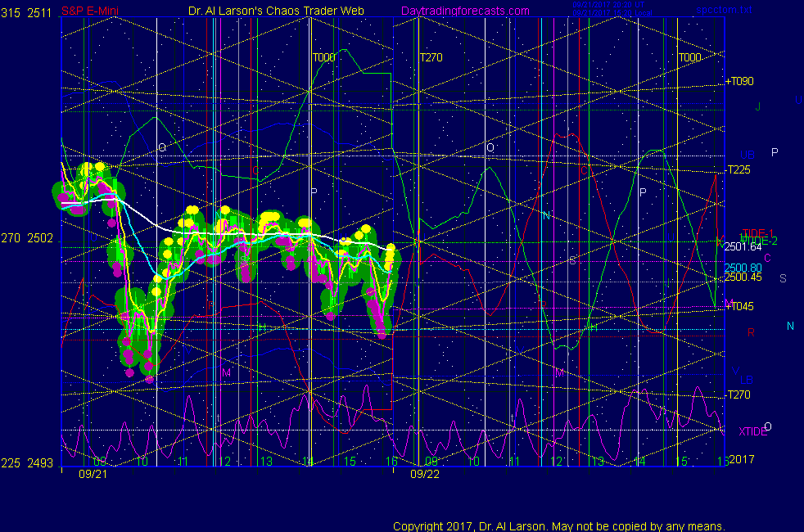Click the "-T270" level label at right edge
The height and width of the screenshot is (532, 804).
pos(739,394)
